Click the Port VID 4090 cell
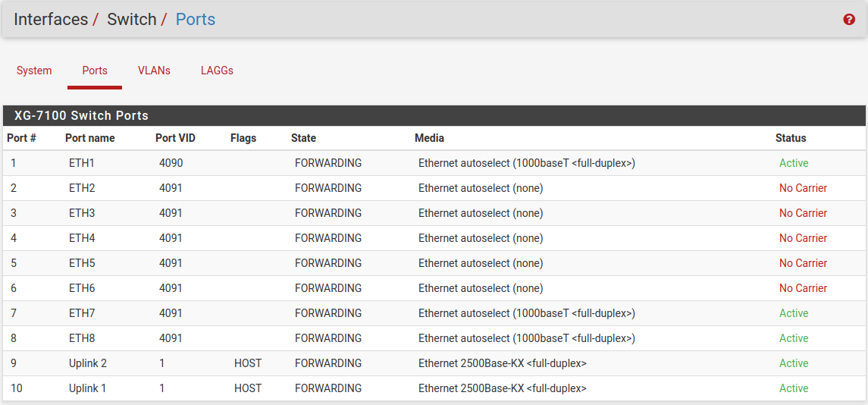 click(x=171, y=163)
